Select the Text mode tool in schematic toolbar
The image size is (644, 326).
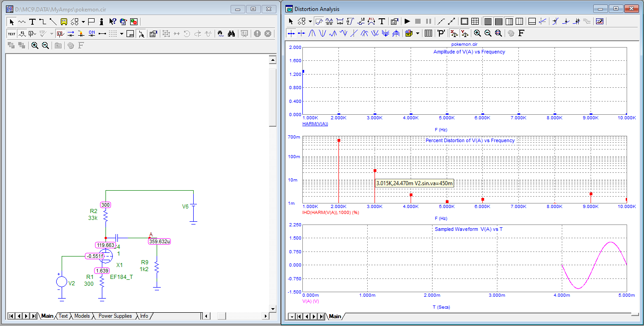[x=32, y=21]
